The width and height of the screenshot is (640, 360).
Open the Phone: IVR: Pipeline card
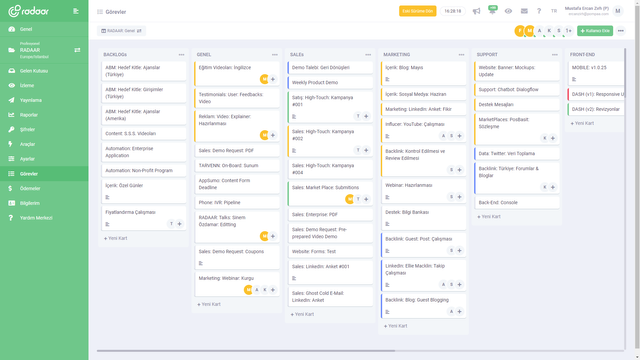coord(237,202)
